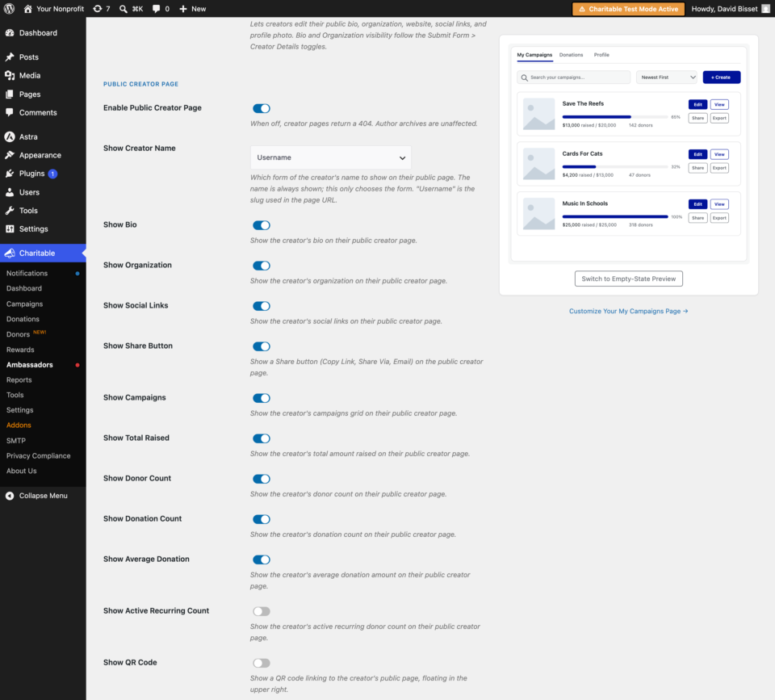Switch to the Donations preview tab

pyautogui.click(x=571, y=55)
